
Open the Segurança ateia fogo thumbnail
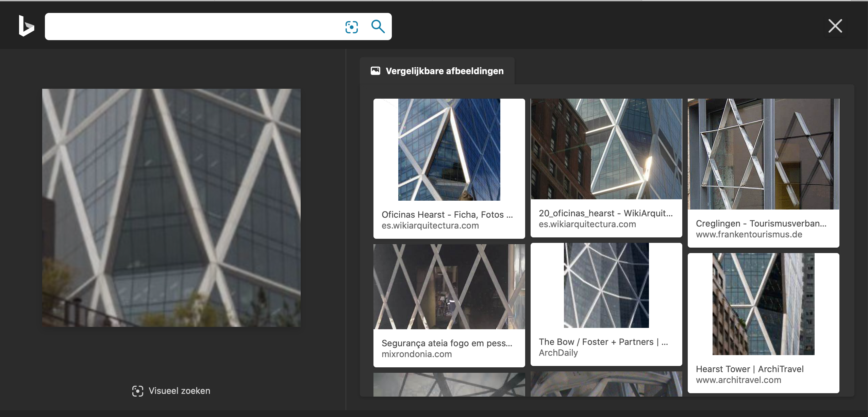pos(449,286)
